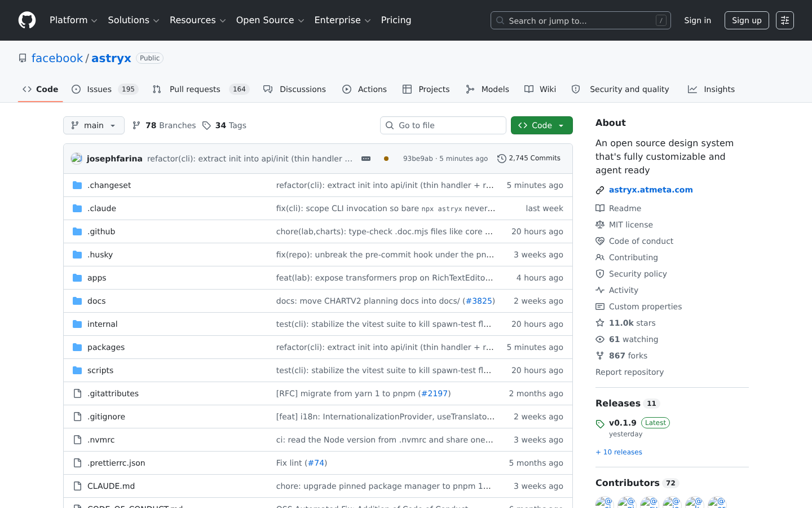Expand the Platform menu
This screenshot has width=812, height=508.
(73, 20)
